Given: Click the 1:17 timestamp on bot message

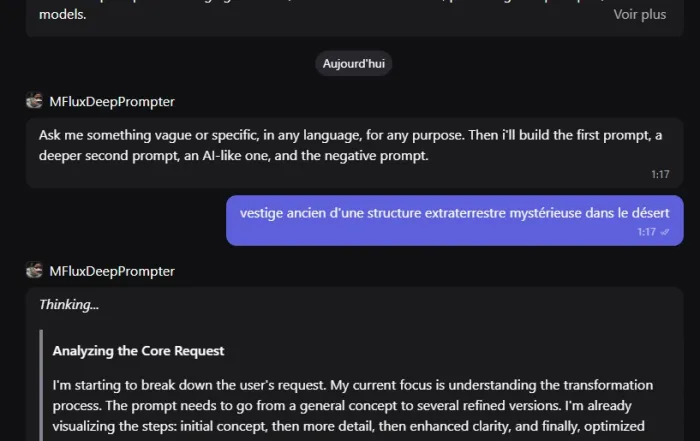Looking at the screenshot, I should (x=660, y=174).
